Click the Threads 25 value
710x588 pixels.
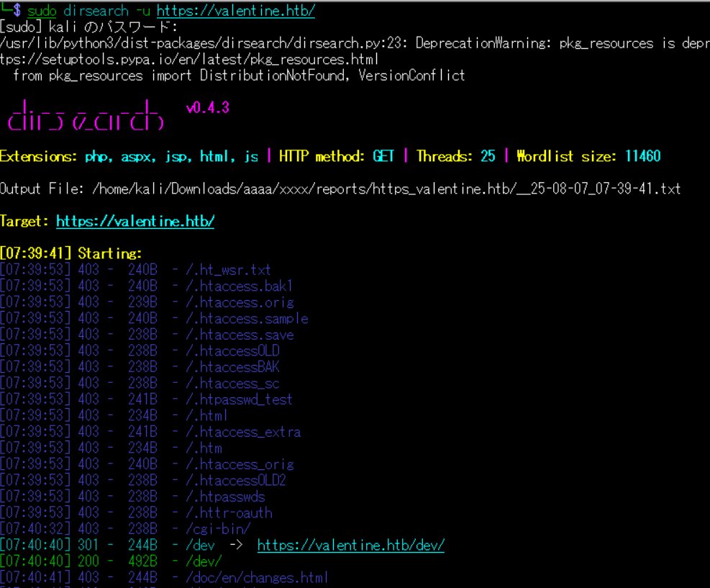pos(488,156)
